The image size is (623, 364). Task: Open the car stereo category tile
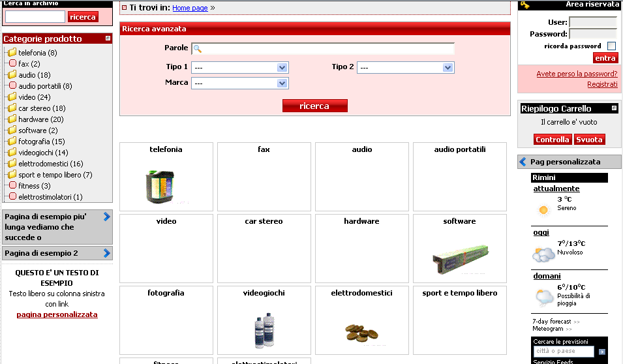pos(264,249)
